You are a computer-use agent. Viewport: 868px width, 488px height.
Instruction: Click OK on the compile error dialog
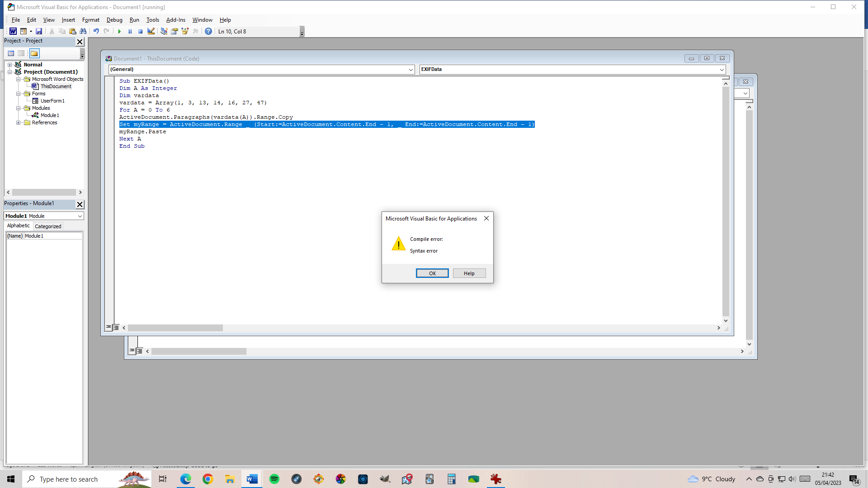[432, 273]
